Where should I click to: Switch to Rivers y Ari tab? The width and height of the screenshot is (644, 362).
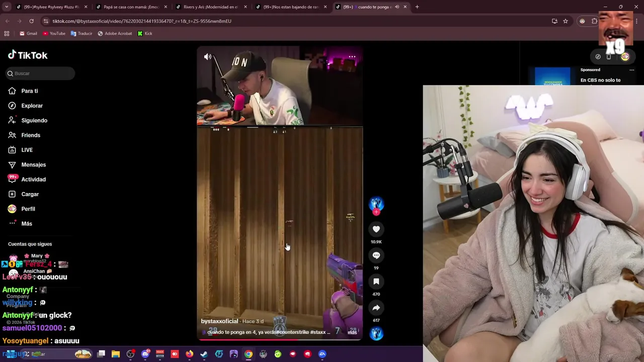[210, 7]
